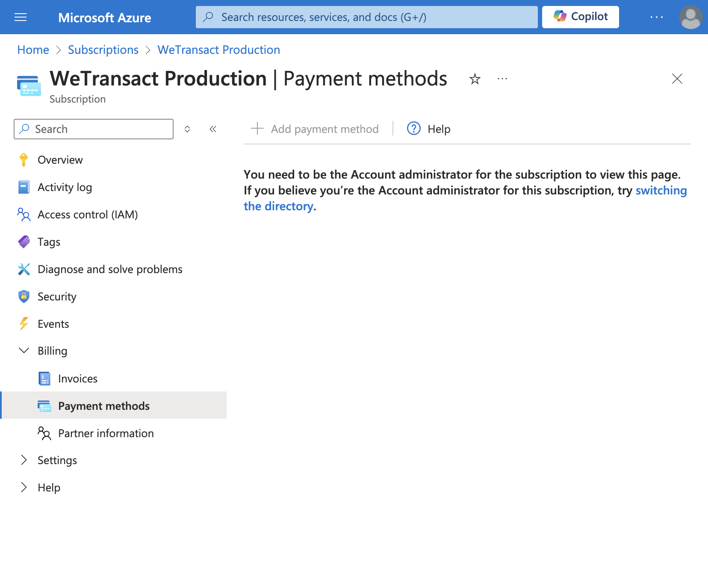
Task: Open WeTransact Production breadcrumb link
Action: [x=218, y=50]
